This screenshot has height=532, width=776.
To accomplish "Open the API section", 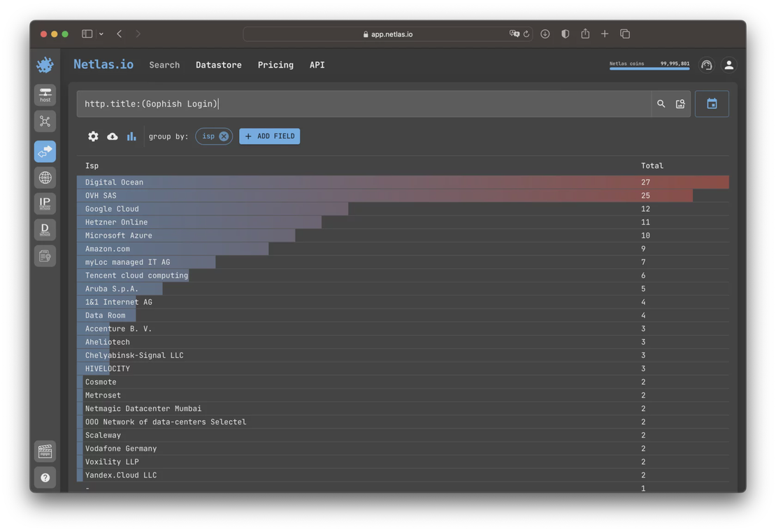I will 317,64.
